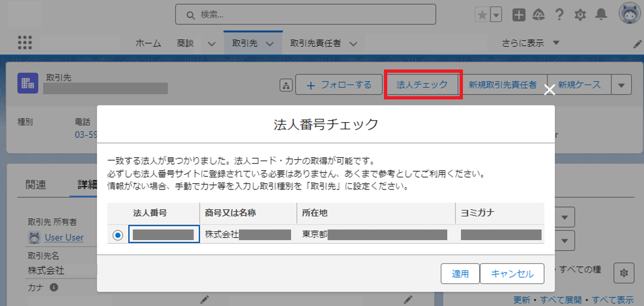This screenshot has width=644, height=306.
Task: Go to the 商談 tab
Action: tap(186, 44)
